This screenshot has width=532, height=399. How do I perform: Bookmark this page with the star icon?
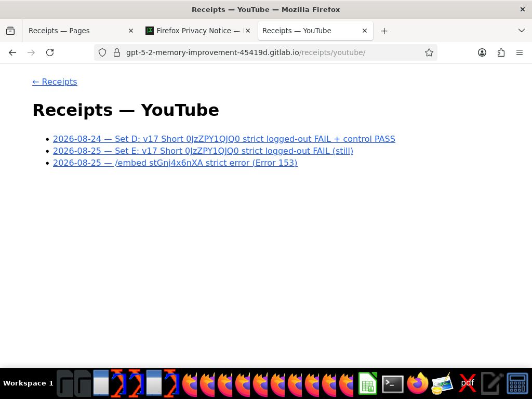pos(429,52)
